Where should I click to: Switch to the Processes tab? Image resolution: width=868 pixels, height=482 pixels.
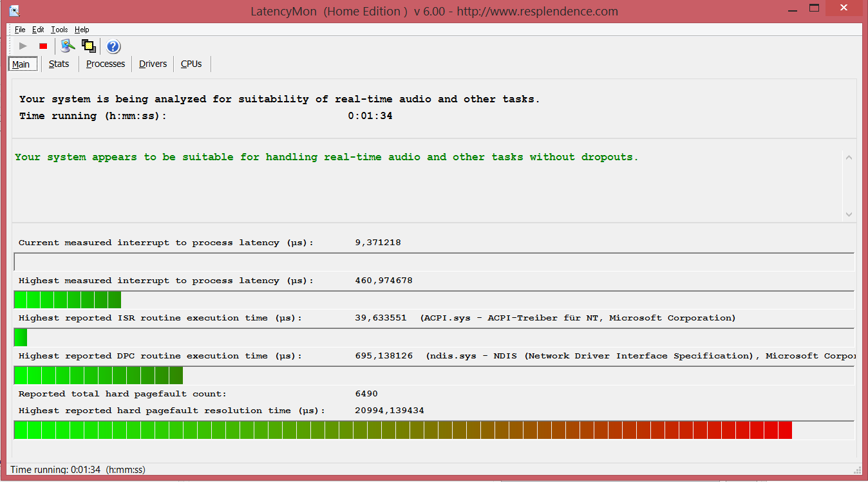[x=106, y=64]
